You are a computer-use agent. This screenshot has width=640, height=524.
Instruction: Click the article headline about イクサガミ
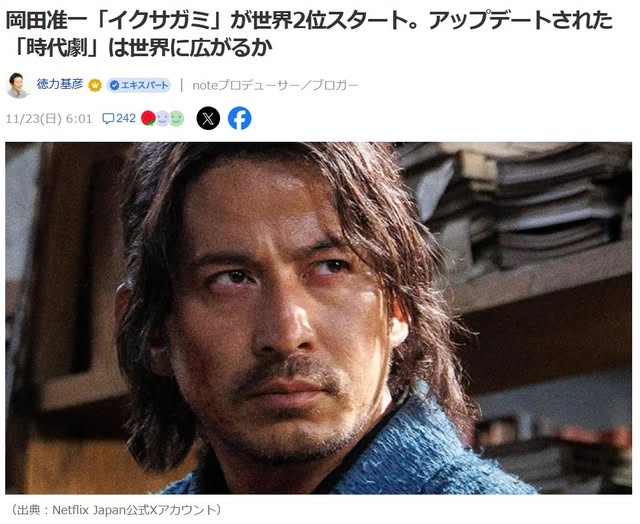click(x=309, y=34)
